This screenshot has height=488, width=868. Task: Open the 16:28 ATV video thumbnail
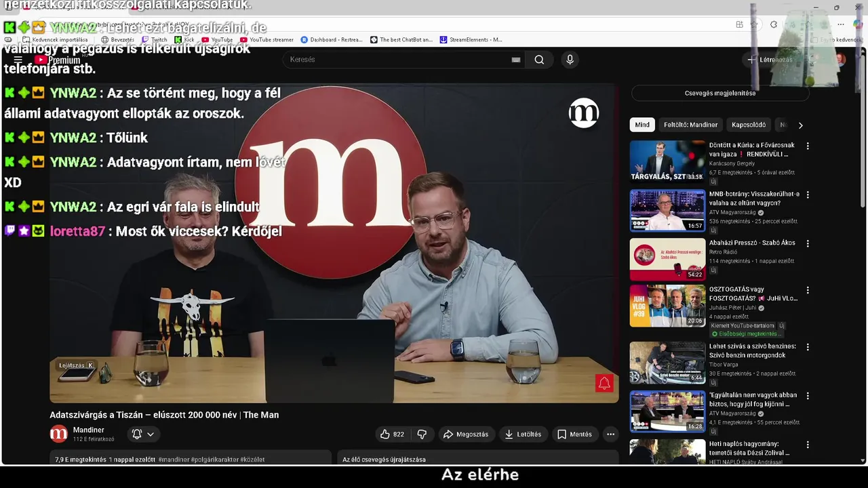(x=667, y=411)
